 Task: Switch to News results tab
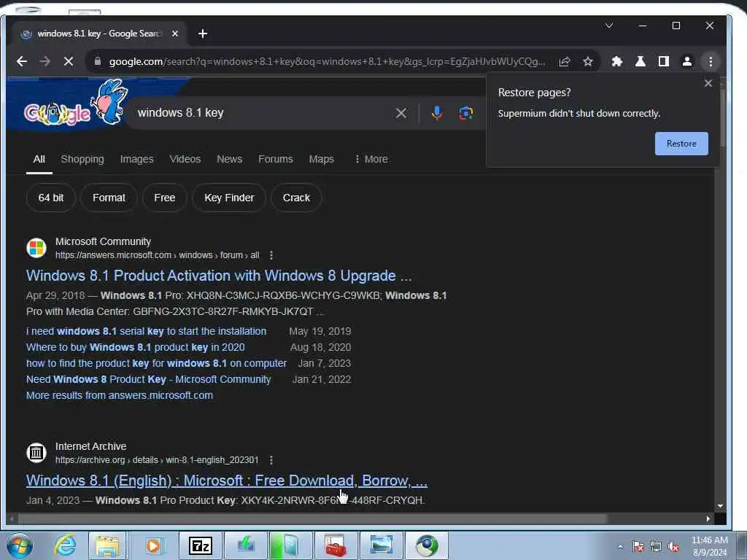(230, 159)
